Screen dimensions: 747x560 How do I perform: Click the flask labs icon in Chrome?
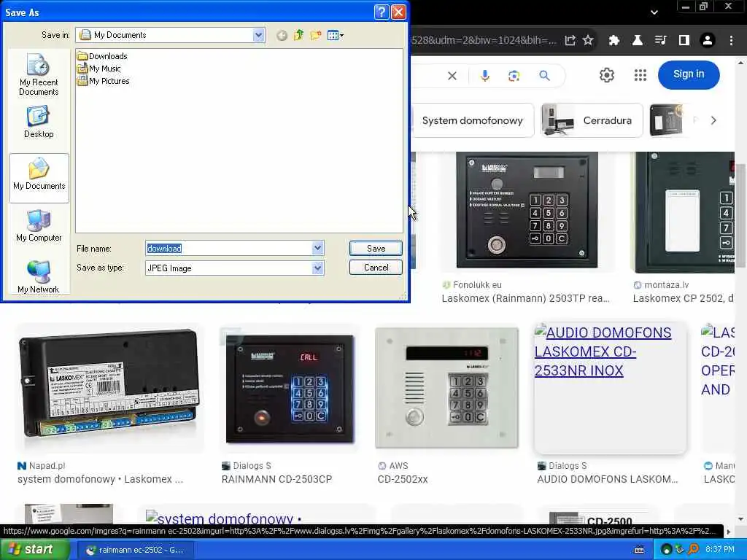point(637,41)
